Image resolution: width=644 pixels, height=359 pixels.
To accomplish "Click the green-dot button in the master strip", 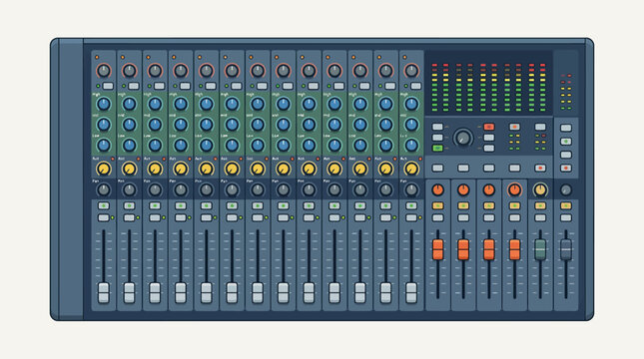I will [566, 142].
